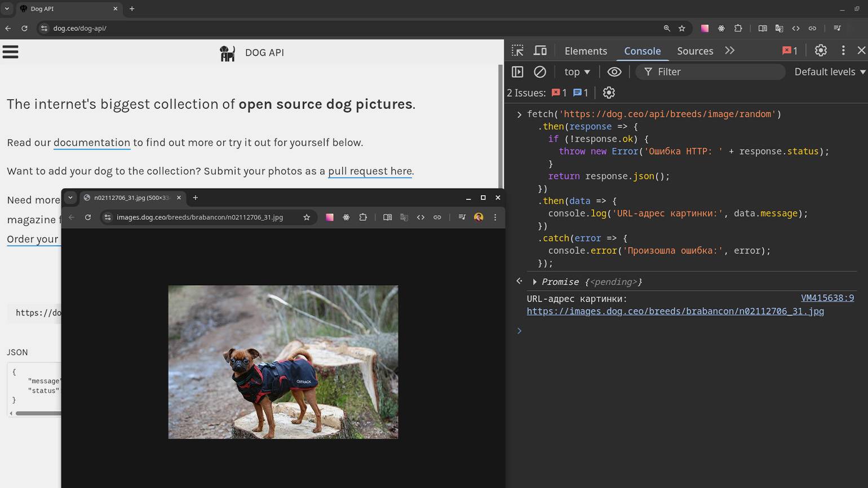Clear the console with the clear icon
This screenshot has height=488, width=868.
pos(539,72)
